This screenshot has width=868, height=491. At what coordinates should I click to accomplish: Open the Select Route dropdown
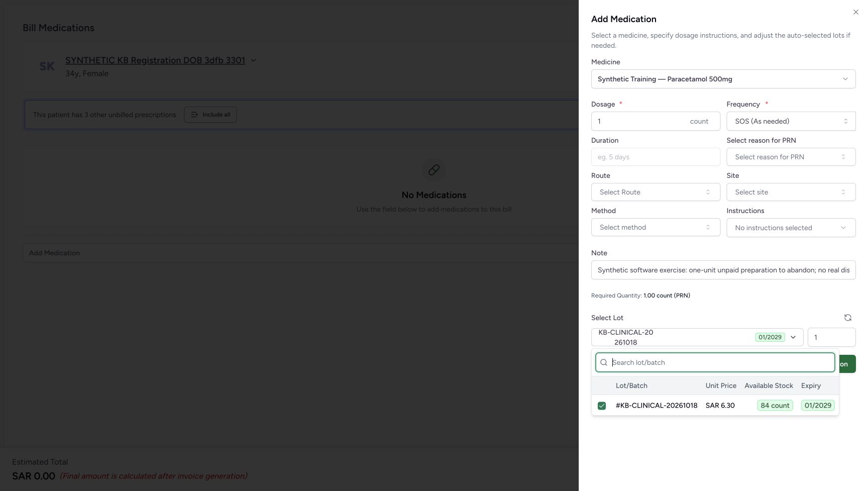coord(656,192)
